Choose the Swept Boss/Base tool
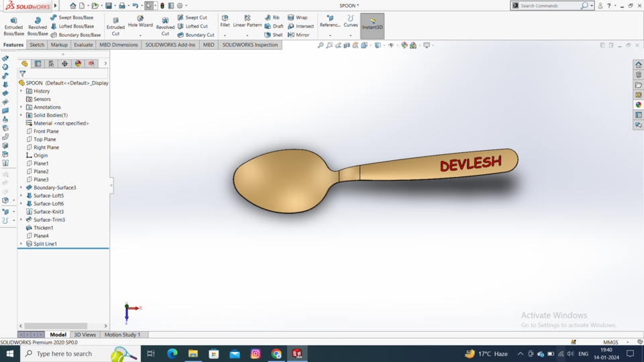Viewport: 644px width, 362px height. 72,17
